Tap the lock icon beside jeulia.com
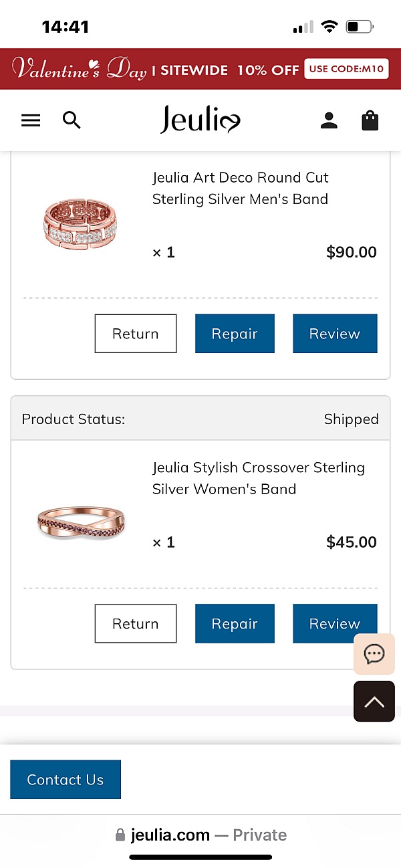The image size is (401, 868). pyautogui.click(x=120, y=835)
